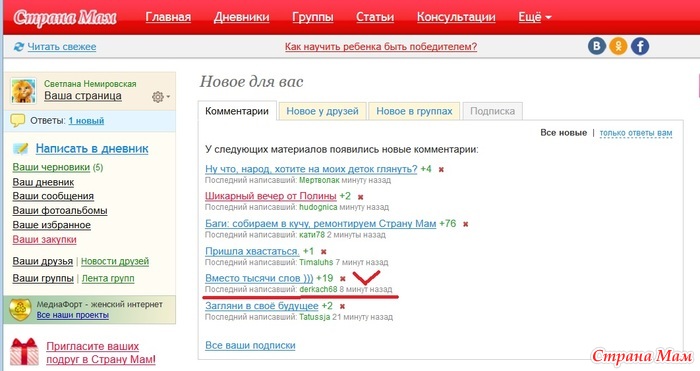700x371 pixels.
Task: Click username derkach68
Action: (x=318, y=289)
